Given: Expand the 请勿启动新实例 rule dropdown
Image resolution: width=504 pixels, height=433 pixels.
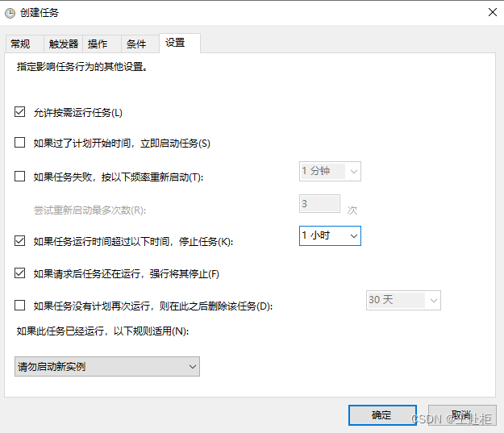Looking at the screenshot, I should pyautogui.click(x=107, y=366).
